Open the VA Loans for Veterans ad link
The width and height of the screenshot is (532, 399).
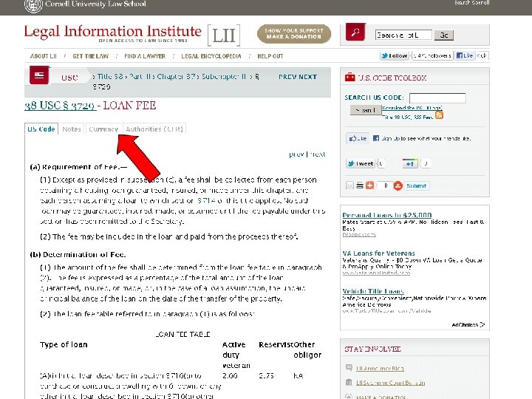(x=378, y=253)
